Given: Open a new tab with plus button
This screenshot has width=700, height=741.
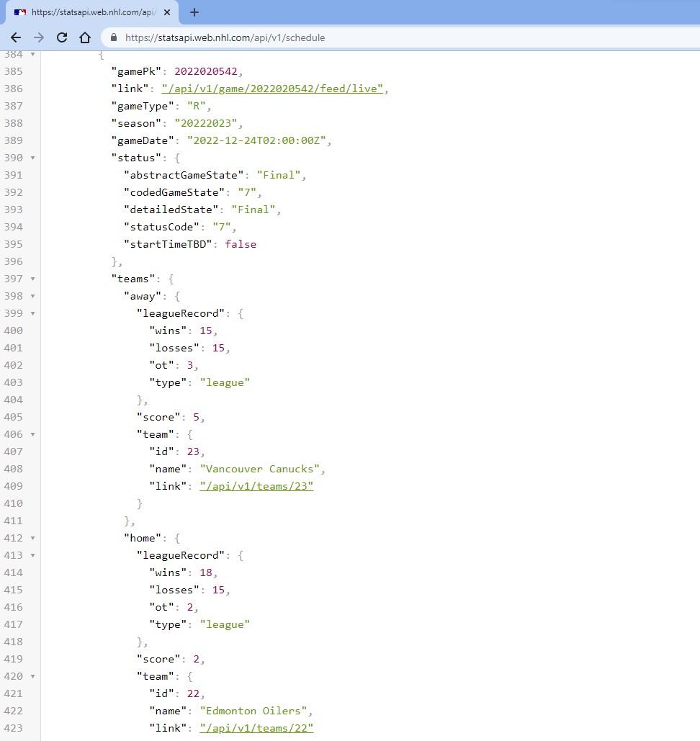Looking at the screenshot, I should (194, 12).
